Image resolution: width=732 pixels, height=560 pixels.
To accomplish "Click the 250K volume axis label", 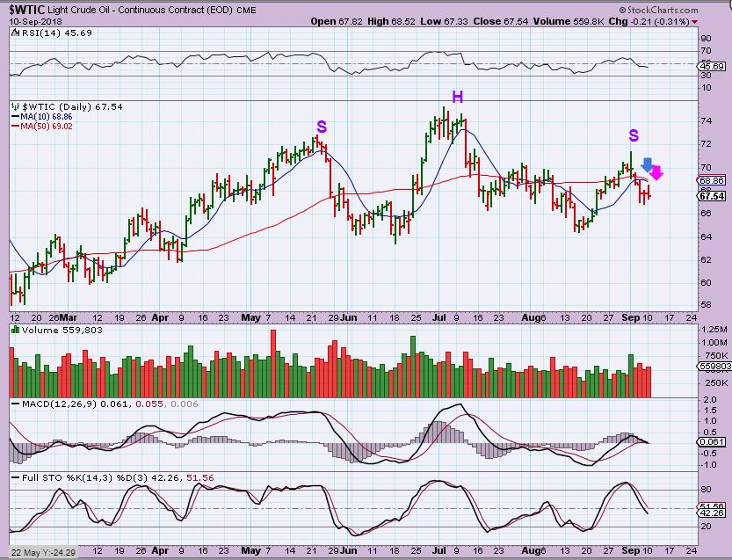I will click(x=715, y=383).
